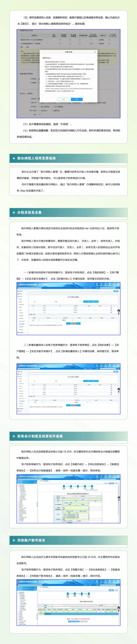Click 确定 in the 温馨提醒 dialog
The image size is (137, 644).
77,99
